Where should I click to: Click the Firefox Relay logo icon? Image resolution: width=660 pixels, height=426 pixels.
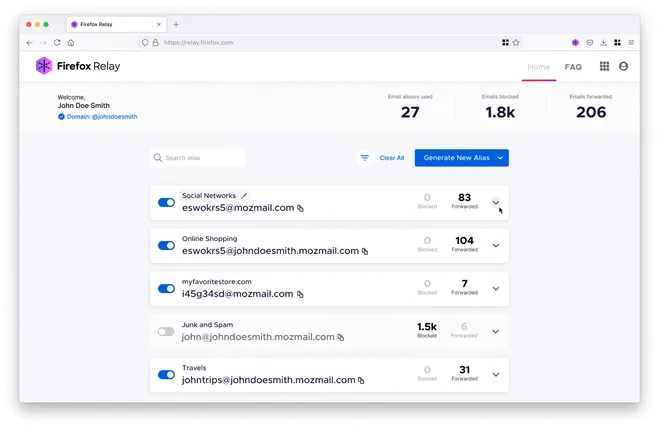click(44, 66)
